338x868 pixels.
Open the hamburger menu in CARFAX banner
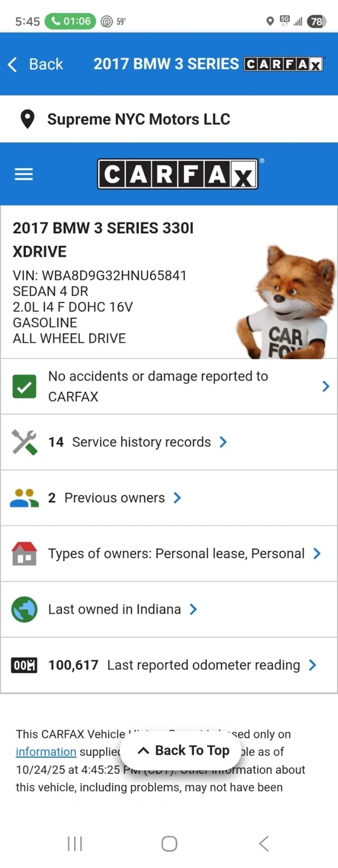(x=23, y=174)
